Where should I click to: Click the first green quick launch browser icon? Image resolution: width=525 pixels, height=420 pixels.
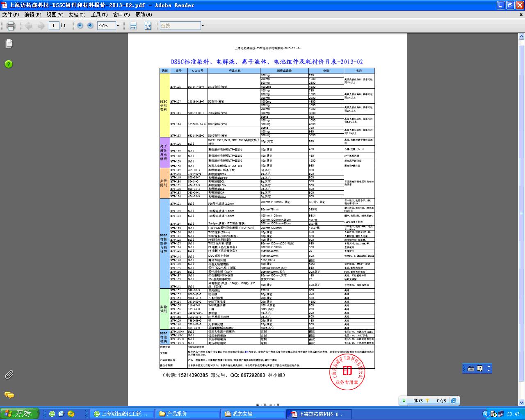pos(52,414)
